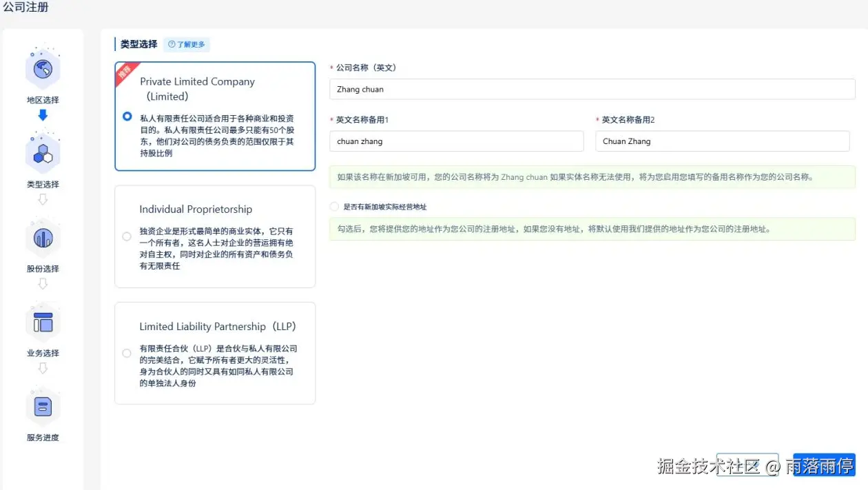Screen dimensions: 868x490
Task: Open the 服务进度 step icon
Action: point(43,407)
